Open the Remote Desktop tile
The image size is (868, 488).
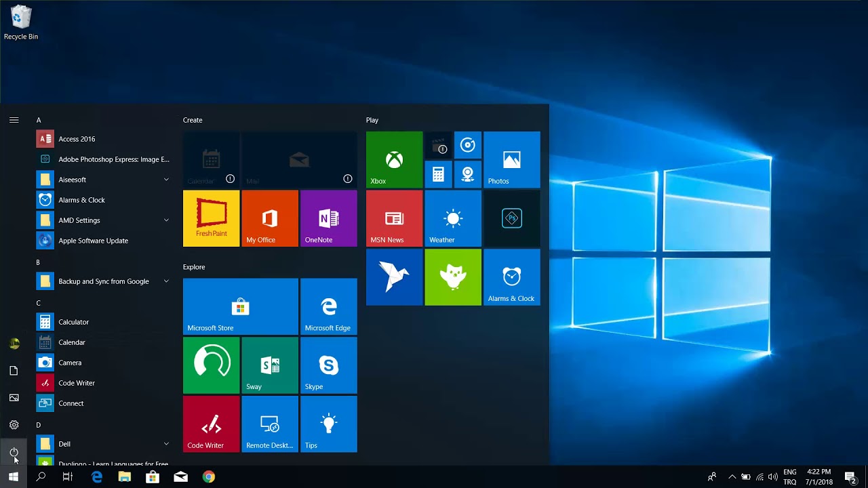[270, 424]
